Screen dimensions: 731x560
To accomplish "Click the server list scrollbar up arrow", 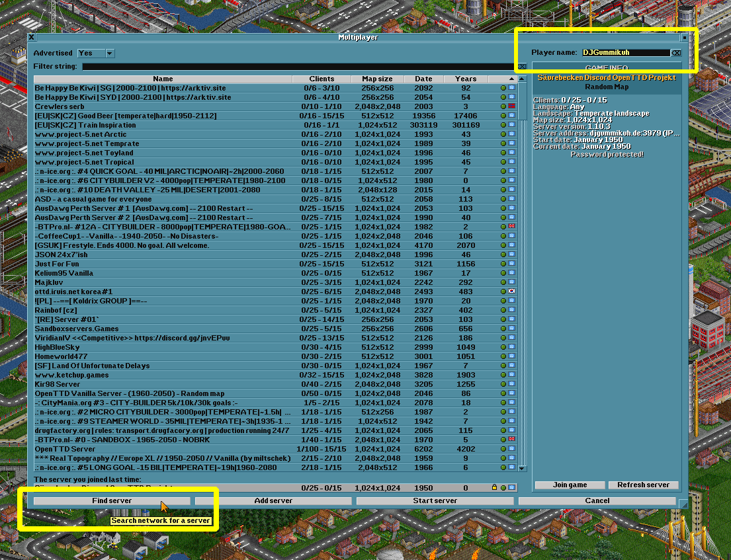I will click(x=522, y=79).
